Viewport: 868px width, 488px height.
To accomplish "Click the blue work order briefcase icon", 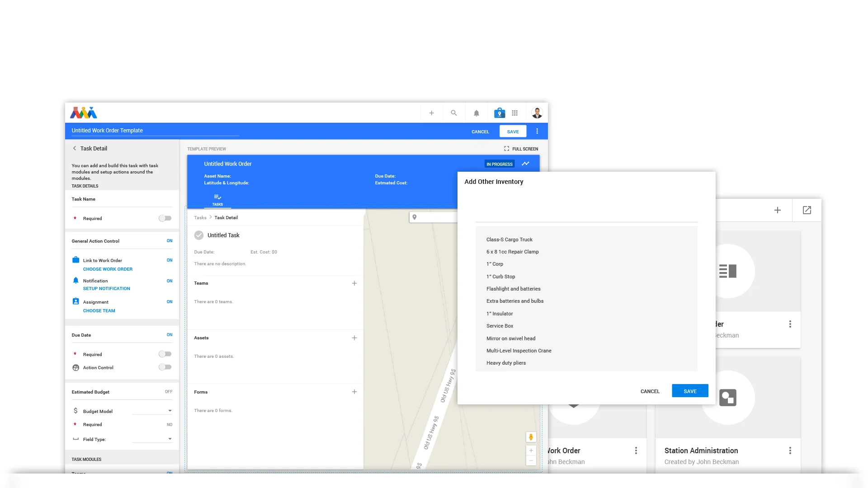I will click(x=500, y=113).
